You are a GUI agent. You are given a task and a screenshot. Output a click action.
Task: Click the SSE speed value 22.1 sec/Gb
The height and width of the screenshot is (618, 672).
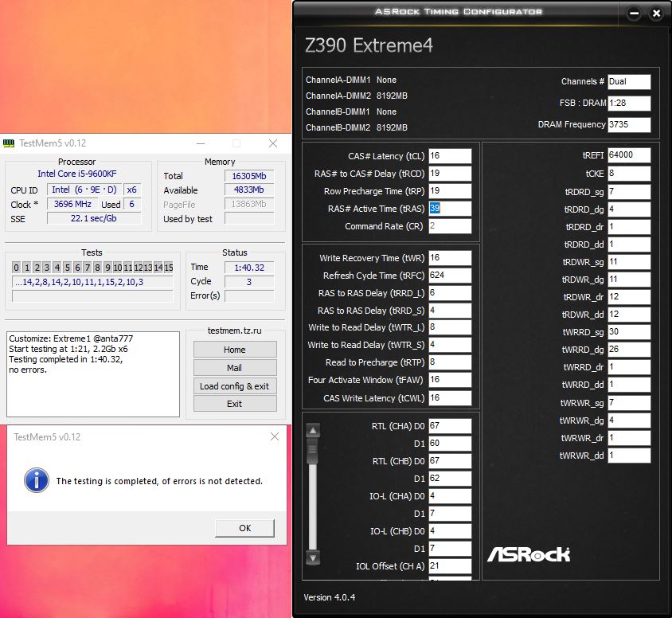(94, 218)
